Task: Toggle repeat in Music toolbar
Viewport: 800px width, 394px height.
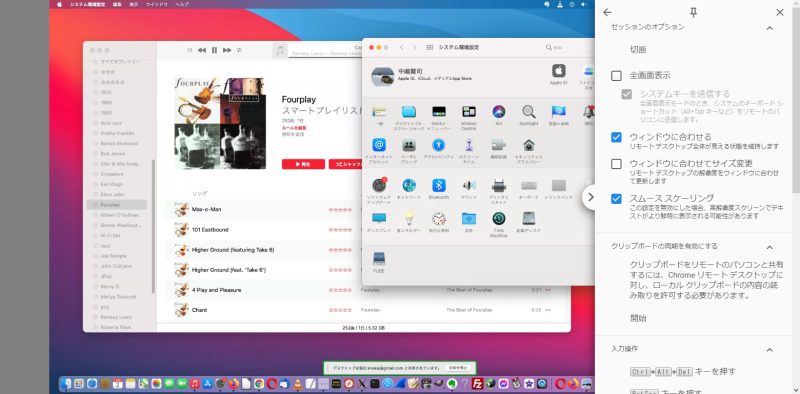Action: point(239,50)
